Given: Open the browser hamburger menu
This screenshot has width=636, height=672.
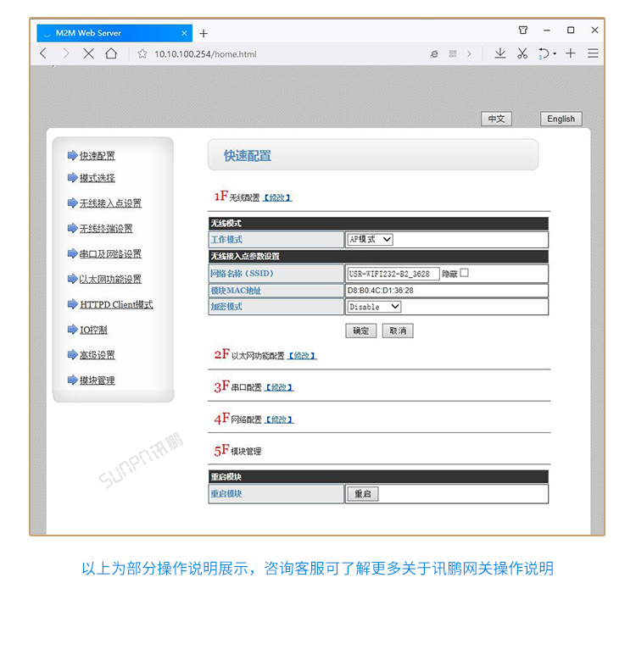Looking at the screenshot, I should point(593,53).
